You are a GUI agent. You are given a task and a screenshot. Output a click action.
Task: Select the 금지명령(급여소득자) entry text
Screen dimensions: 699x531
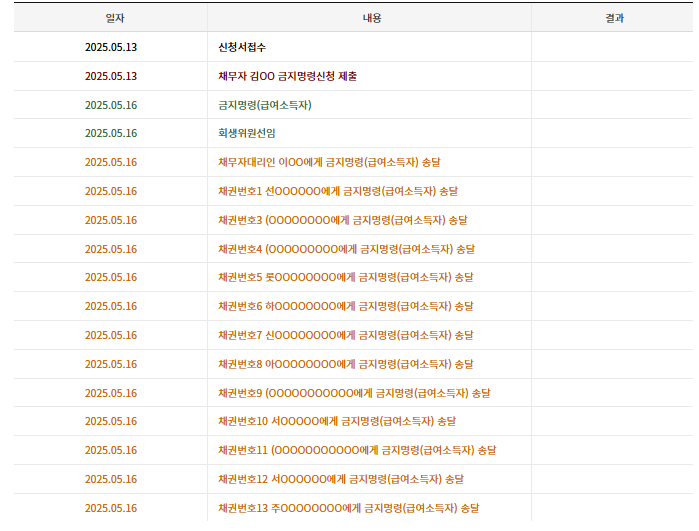coord(265,105)
